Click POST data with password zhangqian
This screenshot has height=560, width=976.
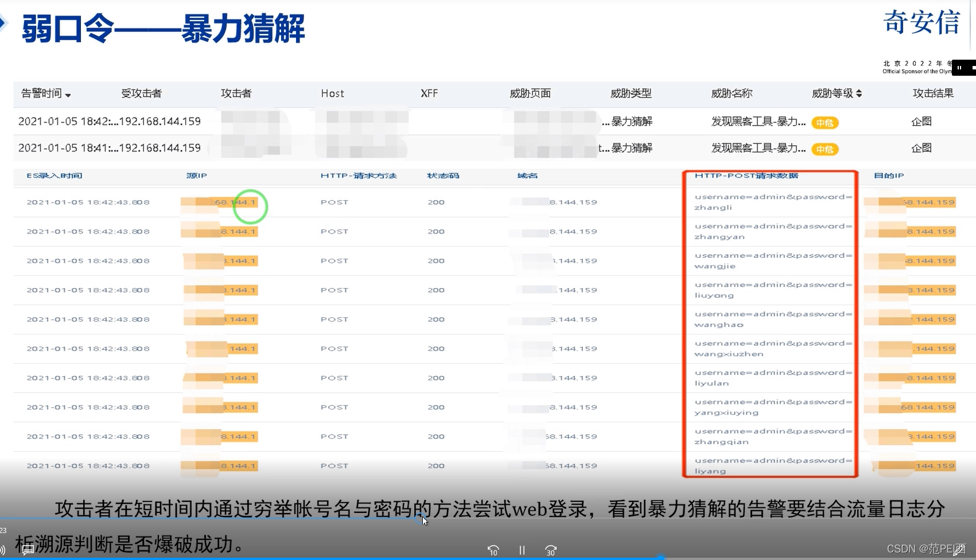click(x=773, y=436)
